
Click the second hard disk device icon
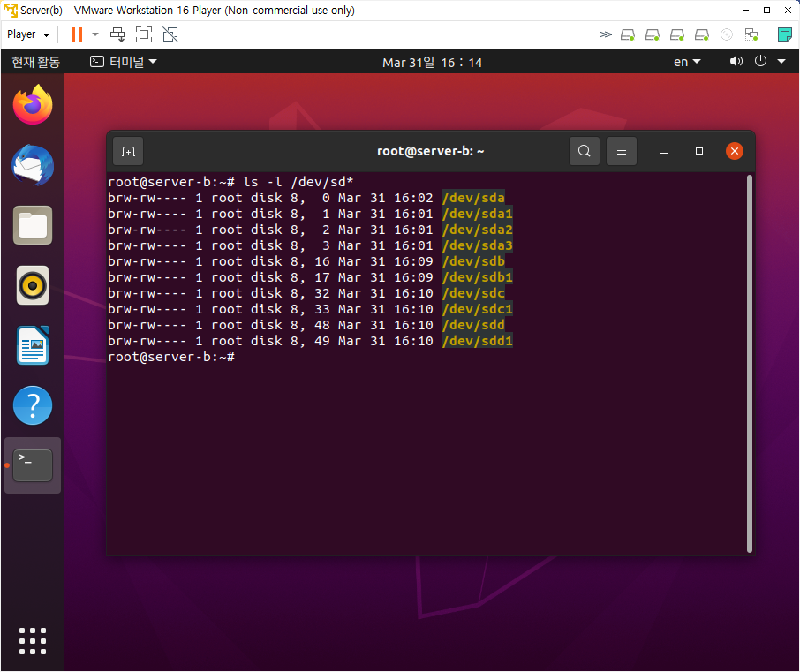[x=653, y=34]
